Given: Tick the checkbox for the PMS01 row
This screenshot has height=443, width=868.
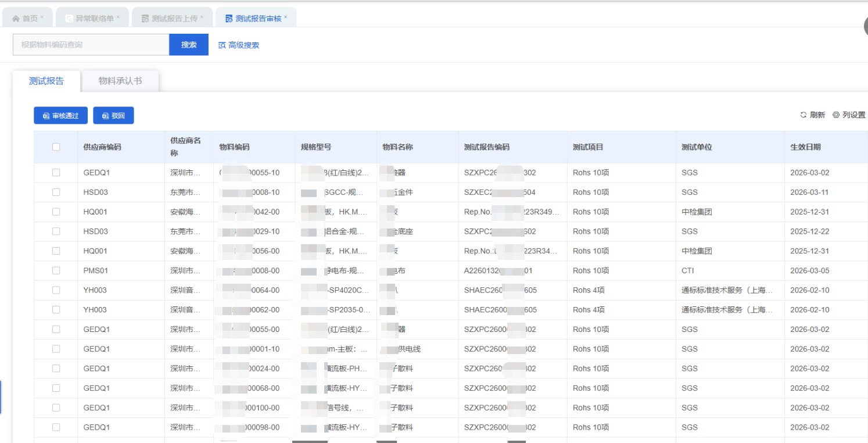Looking at the screenshot, I should pyautogui.click(x=56, y=270).
